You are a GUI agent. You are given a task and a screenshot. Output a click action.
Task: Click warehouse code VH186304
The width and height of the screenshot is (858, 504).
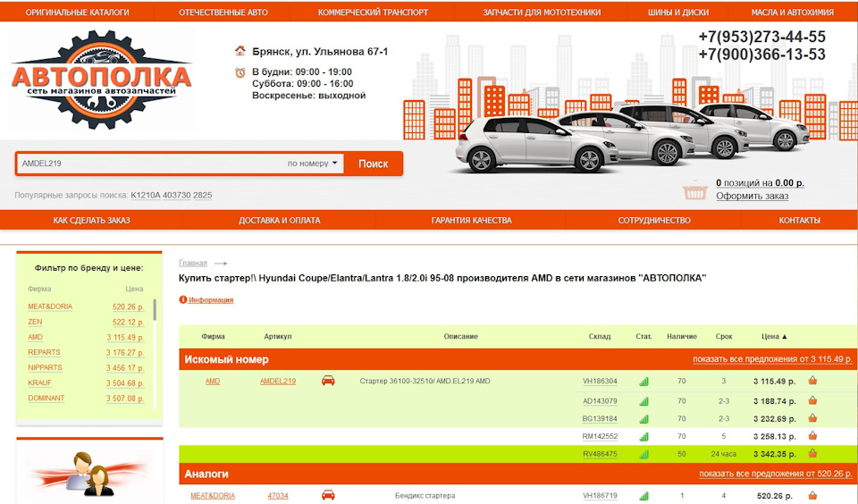point(600,381)
